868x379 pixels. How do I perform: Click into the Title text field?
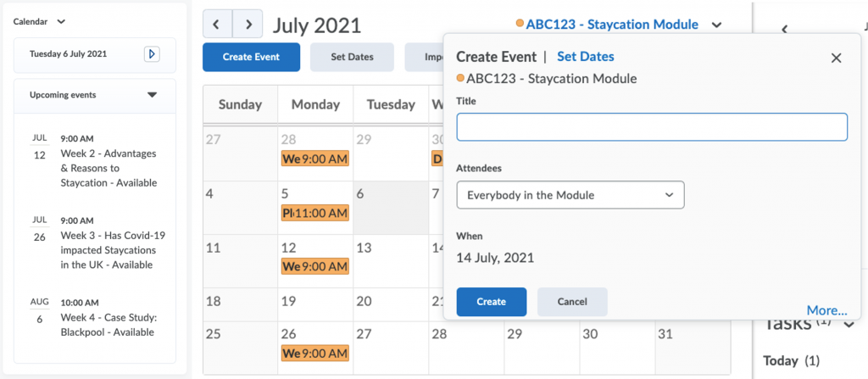tap(652, 127)
